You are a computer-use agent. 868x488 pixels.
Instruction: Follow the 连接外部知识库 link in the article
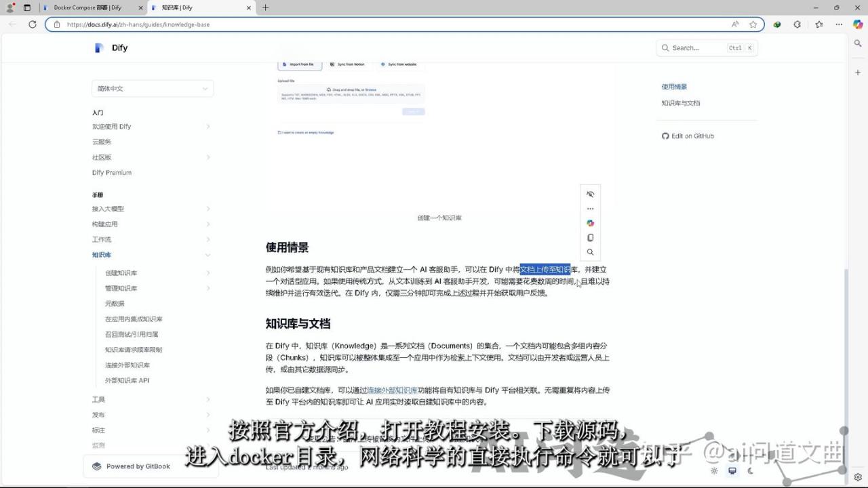393,390
